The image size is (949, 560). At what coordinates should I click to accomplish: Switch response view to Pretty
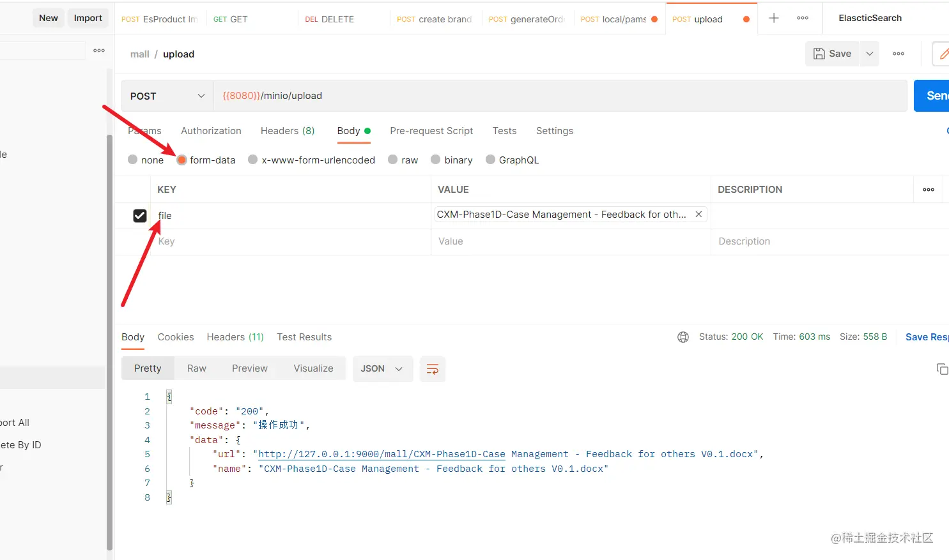(148, 368)
